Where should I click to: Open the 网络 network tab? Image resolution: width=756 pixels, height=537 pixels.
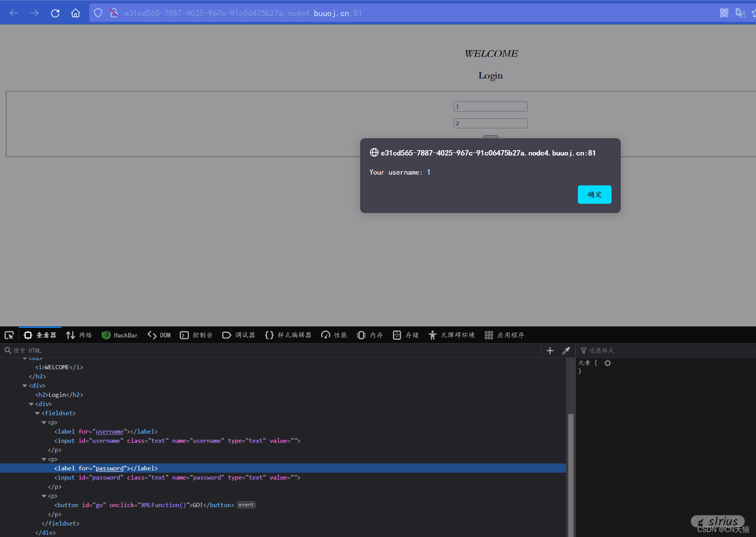tap(79, 335)
